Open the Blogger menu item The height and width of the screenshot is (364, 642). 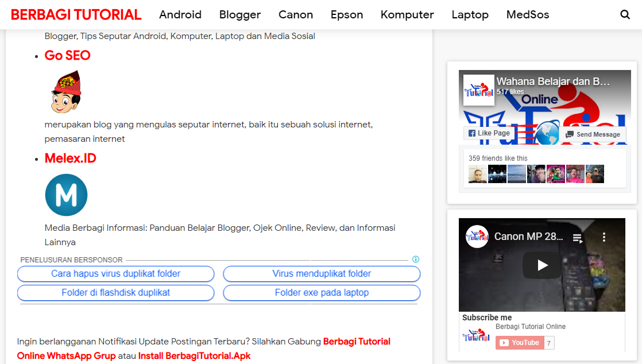(x=240, y=15)
